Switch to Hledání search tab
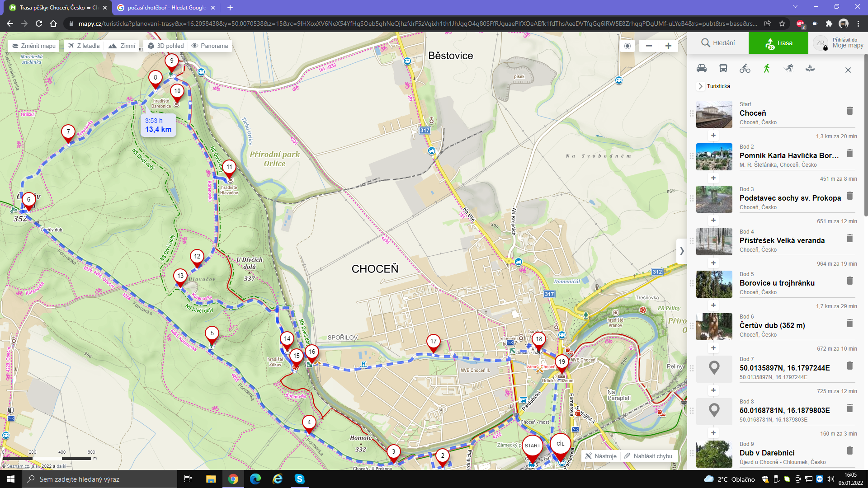This screenshot has height=488, width=868. coord(718,43)
